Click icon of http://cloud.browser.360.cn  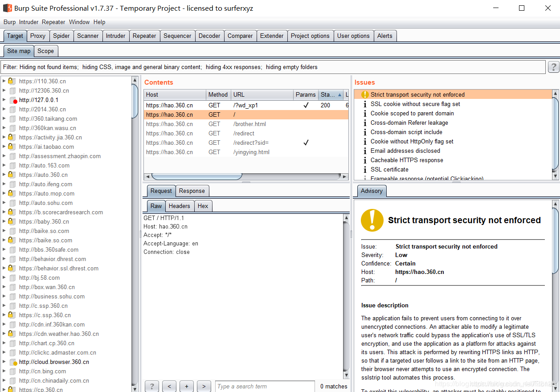pyautogui.click(x=13, y=362)
